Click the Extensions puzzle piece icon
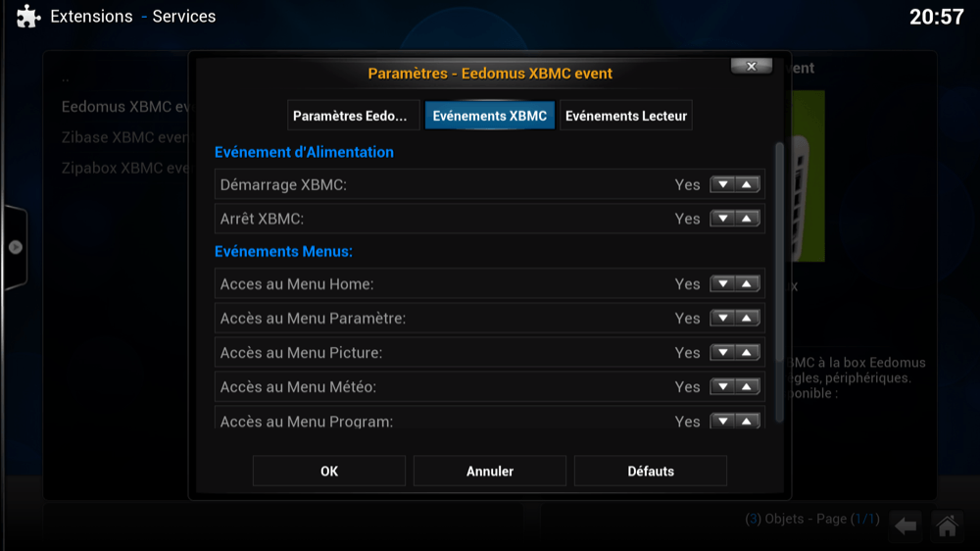 (x=28, y=17)
